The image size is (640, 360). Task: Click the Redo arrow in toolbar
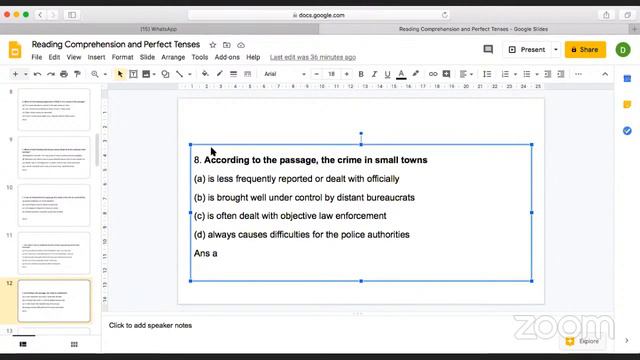[51, 74]
